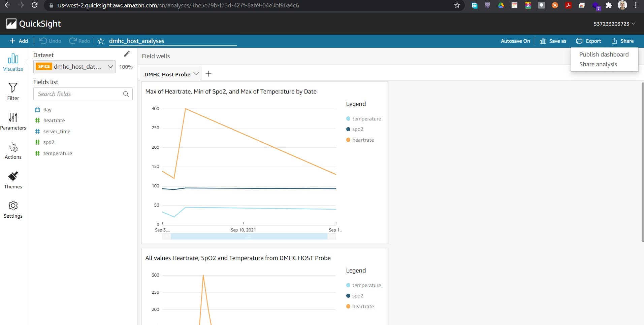The image size is (644, 325).
Task: Open the Export menu
Action: pos(588,41)
